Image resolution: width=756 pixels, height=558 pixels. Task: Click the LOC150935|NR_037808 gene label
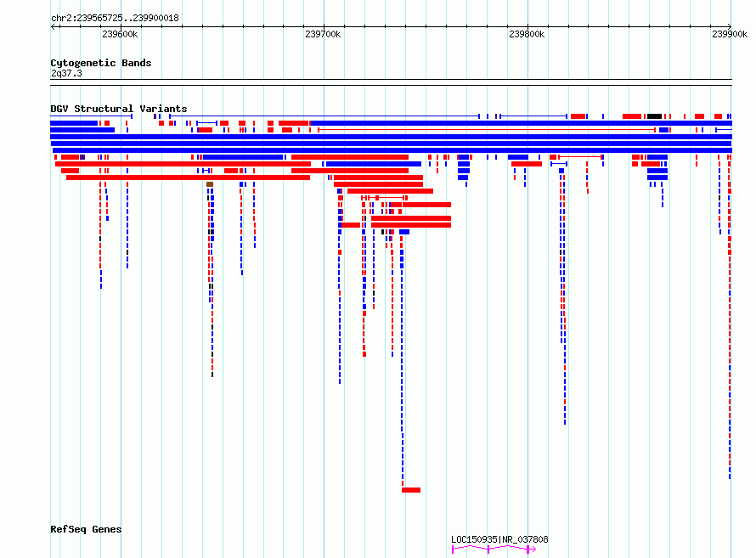tap(499, 539)
